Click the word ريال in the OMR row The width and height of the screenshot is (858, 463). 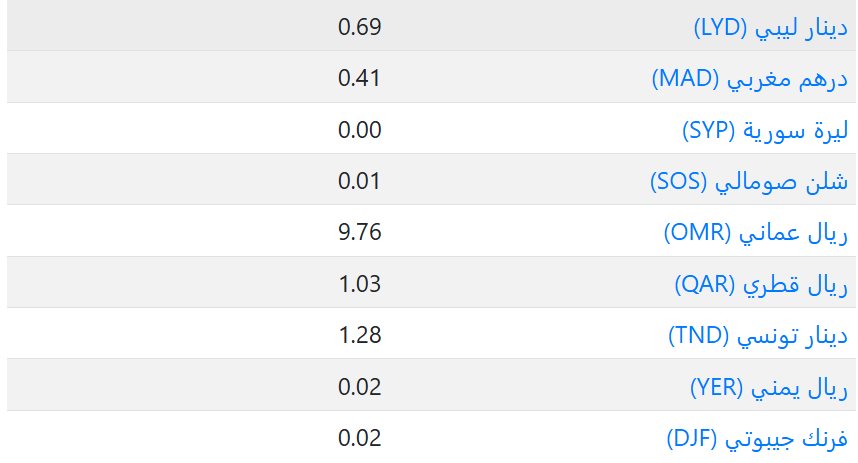coord(829,233)
